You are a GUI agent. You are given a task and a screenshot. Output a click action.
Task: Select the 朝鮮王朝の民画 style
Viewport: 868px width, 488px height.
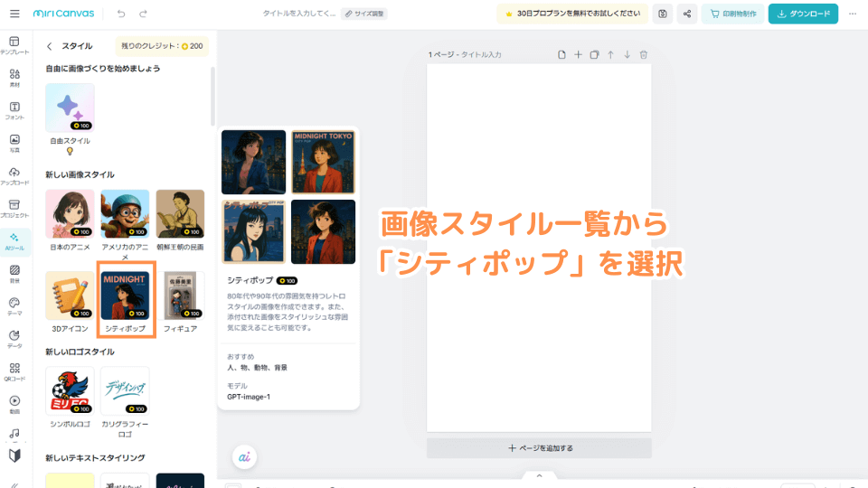click(x=181, y=214)
